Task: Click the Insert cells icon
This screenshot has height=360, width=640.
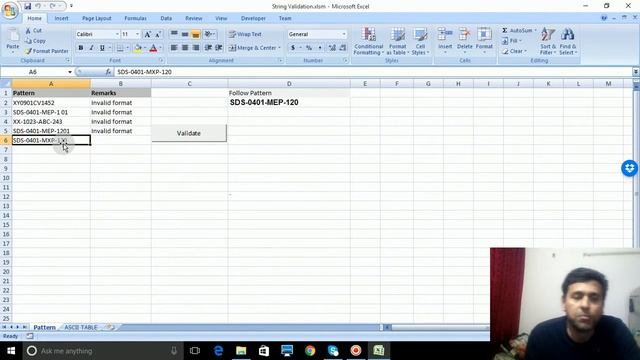Action: point(445,34)
